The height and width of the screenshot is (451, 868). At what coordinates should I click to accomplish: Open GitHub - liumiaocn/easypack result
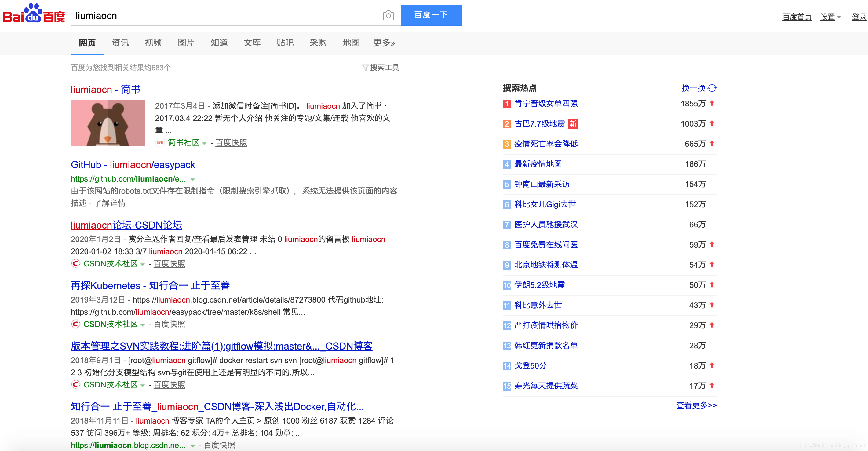tap(133, 165)
